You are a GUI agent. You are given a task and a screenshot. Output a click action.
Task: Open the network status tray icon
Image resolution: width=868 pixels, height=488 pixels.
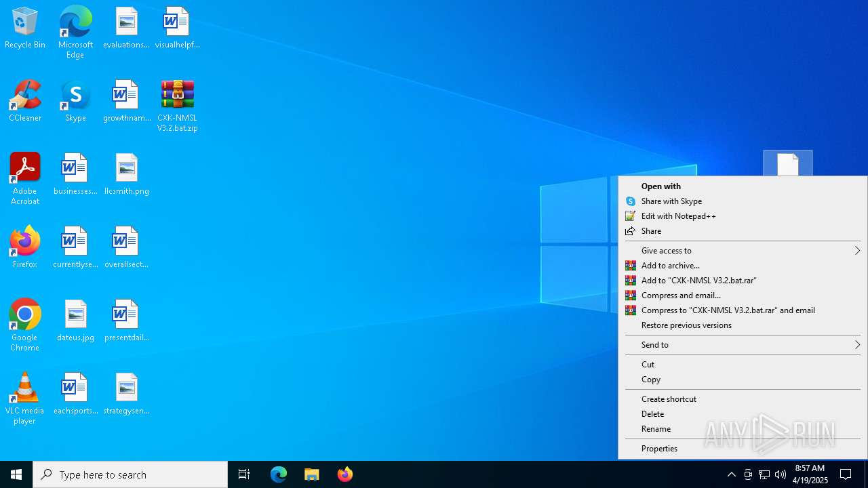pos(764,474)
